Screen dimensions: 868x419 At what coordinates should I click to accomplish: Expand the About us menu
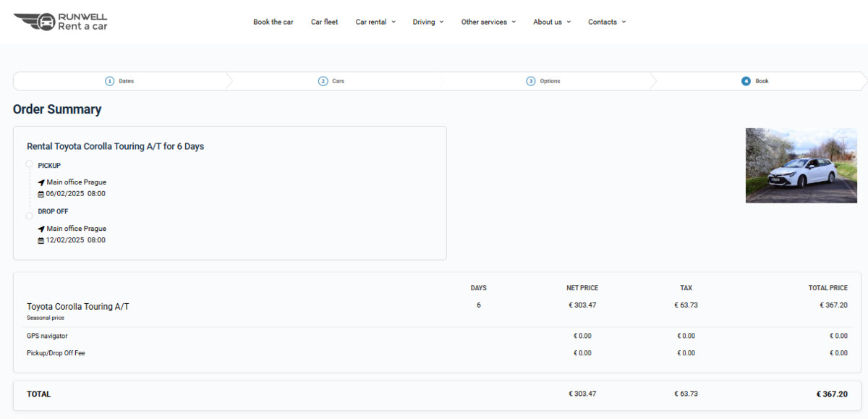[x=552, y=22]
